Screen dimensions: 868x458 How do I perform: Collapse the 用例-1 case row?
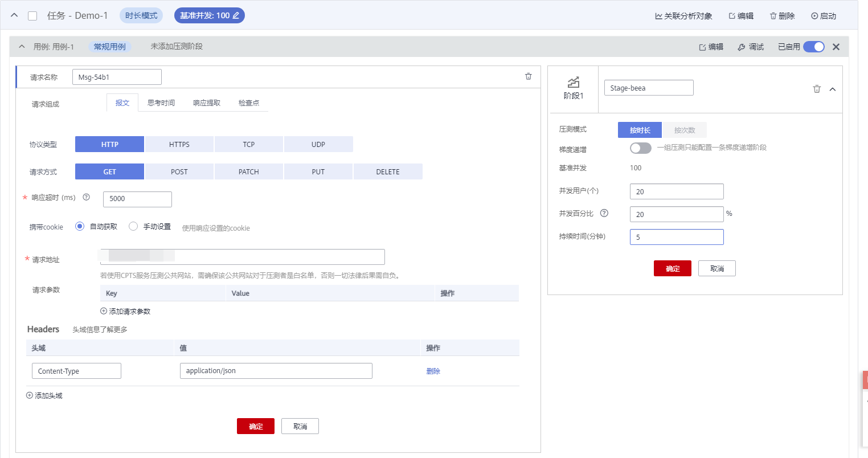(22, 47)
